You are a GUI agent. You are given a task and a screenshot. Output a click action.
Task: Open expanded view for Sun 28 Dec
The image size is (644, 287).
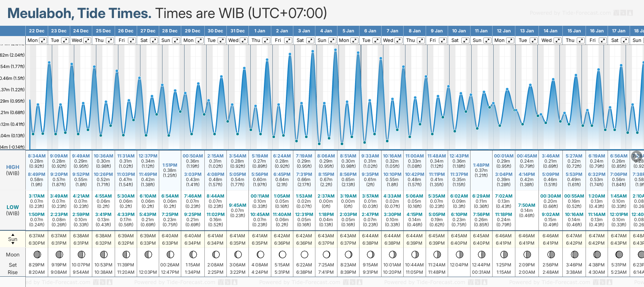click(176, 40)
